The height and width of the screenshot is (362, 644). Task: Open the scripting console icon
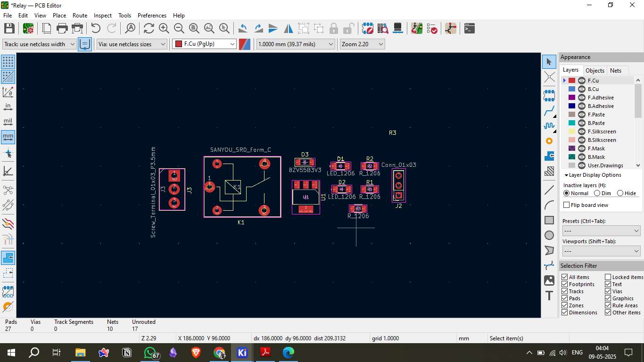470,28
